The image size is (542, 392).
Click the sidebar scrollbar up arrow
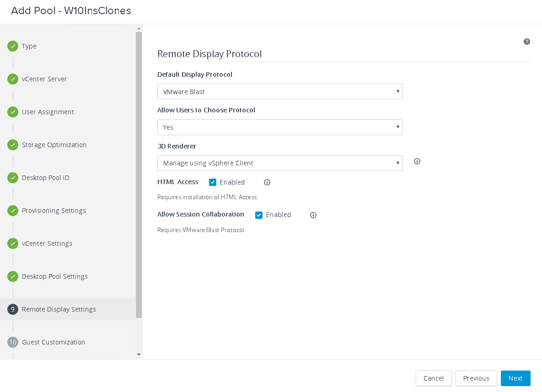pyautogui.click(x=139, y=28)
